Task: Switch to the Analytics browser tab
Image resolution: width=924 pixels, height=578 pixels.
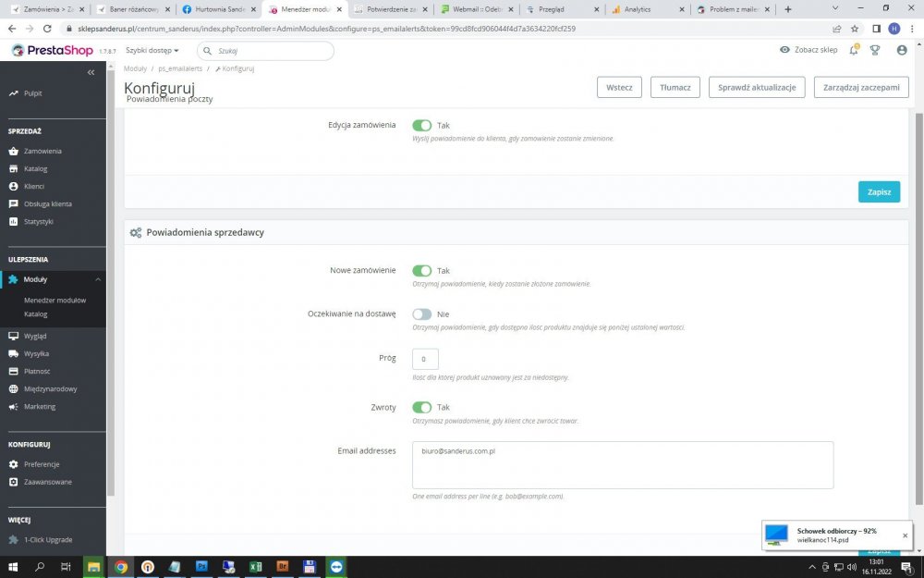Action: pyautogui.click(x=649, y=9)
